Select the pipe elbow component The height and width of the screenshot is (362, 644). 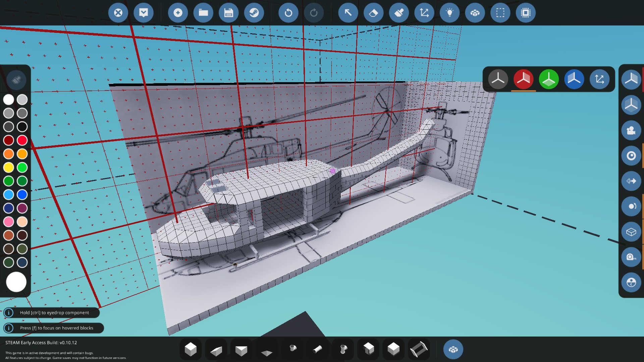point(292,349)
